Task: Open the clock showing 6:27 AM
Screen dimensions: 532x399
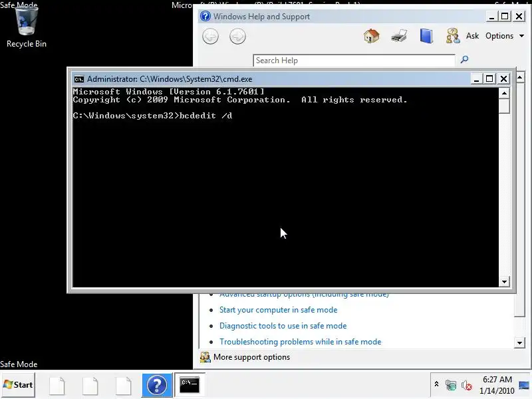Action: [497, 385]
